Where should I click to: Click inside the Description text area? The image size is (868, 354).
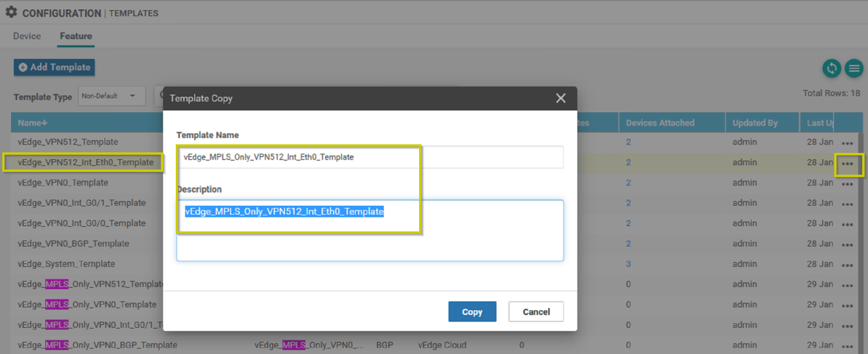(x=370, y=230)
